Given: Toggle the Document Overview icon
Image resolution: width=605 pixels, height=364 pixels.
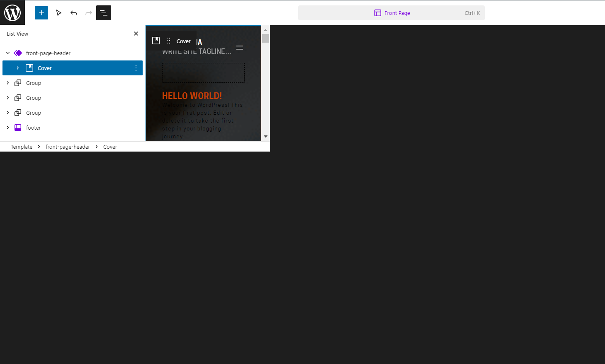Looking at the screenshot, I should (x=103, y=13).
